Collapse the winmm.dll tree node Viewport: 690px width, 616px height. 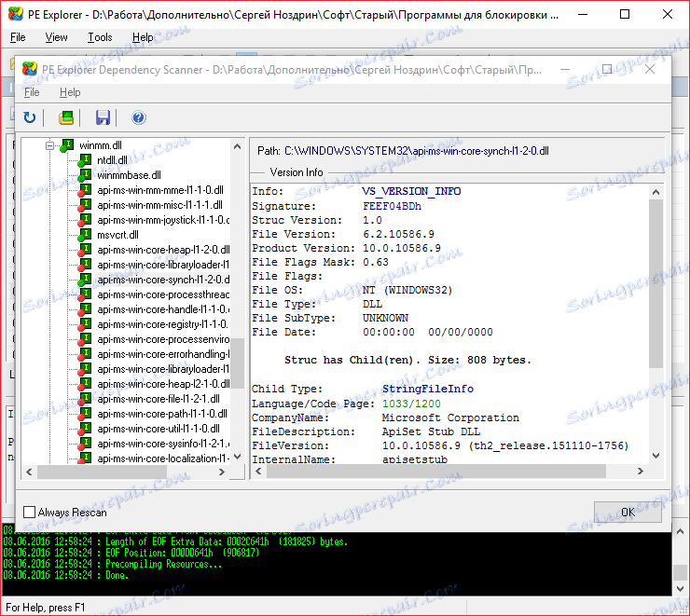click(50, 145)
